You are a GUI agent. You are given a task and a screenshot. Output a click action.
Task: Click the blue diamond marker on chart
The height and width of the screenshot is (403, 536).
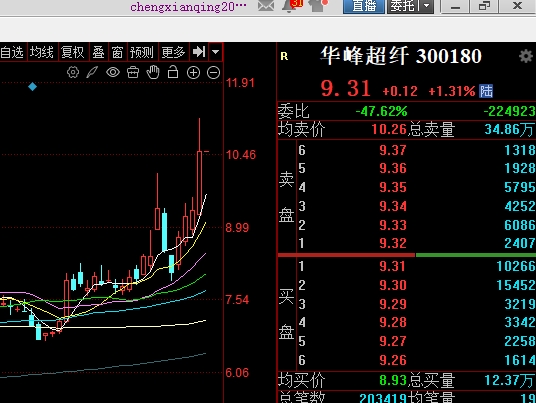coord(32,86)
